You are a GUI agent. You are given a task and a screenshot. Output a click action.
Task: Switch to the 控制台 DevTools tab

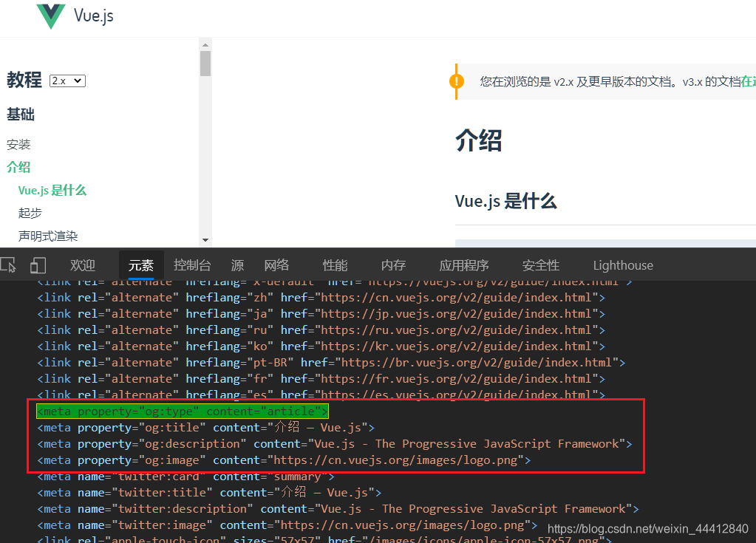tap(192, 264)
